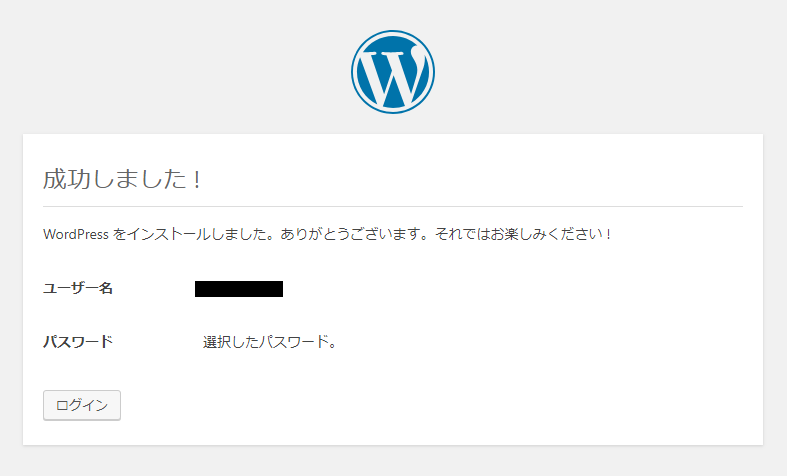787x476 pixels.
Task: Click the blue ring of the WordPress logo
Action: 354,72
